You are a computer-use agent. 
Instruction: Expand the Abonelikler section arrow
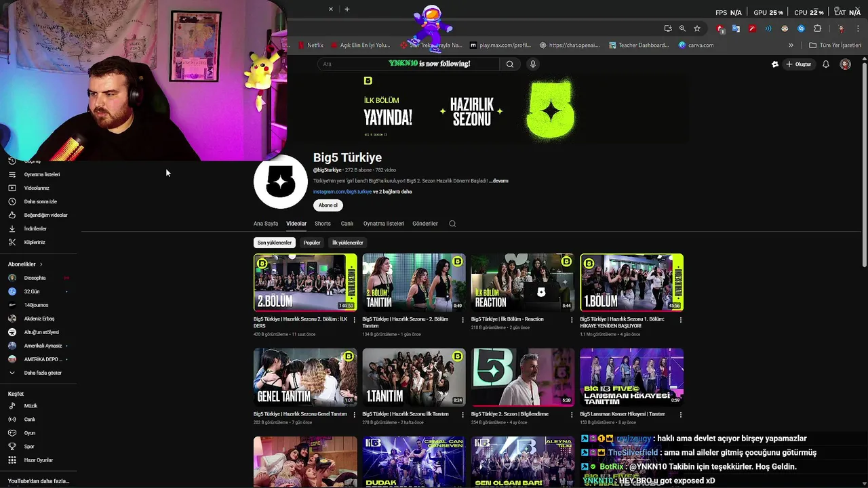coord(41,264)
